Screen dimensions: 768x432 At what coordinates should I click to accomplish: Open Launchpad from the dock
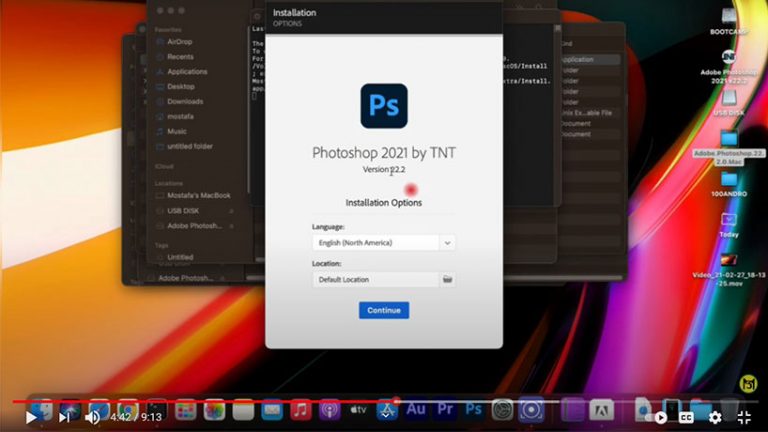186,410
